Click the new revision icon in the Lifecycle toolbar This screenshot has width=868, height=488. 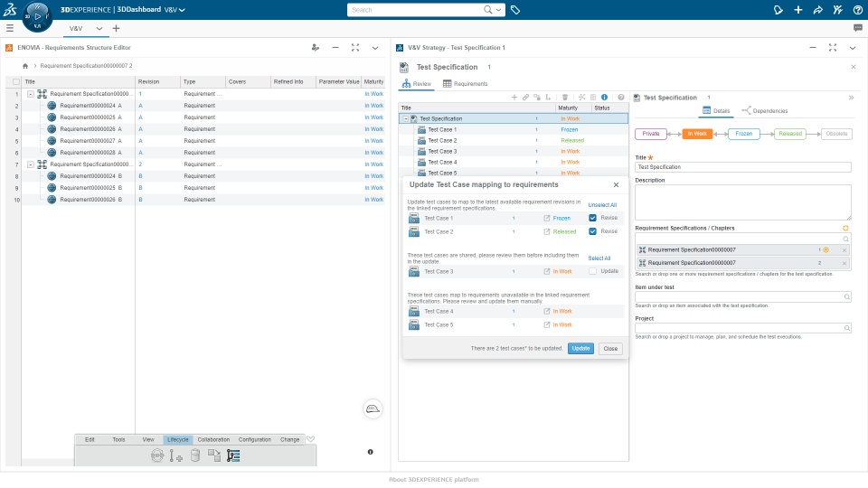[x=176, y=455]
